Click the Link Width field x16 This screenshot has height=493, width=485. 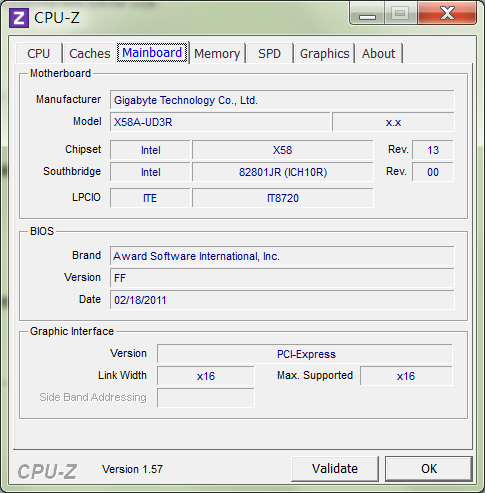click(206, 376)
